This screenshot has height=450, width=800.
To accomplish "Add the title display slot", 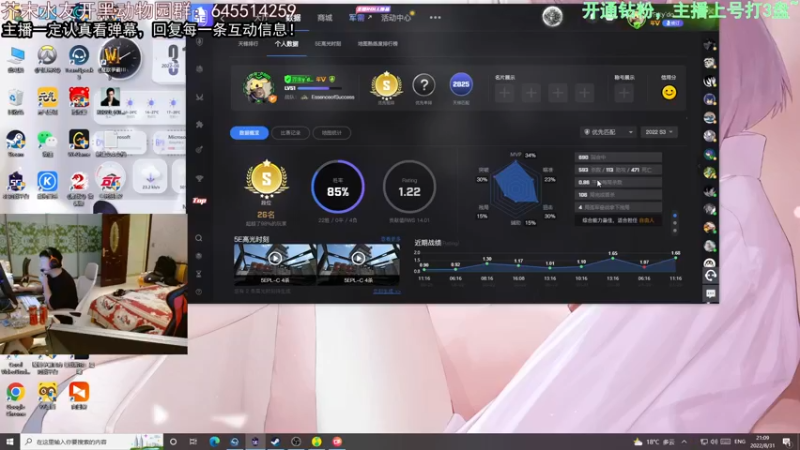I will [624, 93].
